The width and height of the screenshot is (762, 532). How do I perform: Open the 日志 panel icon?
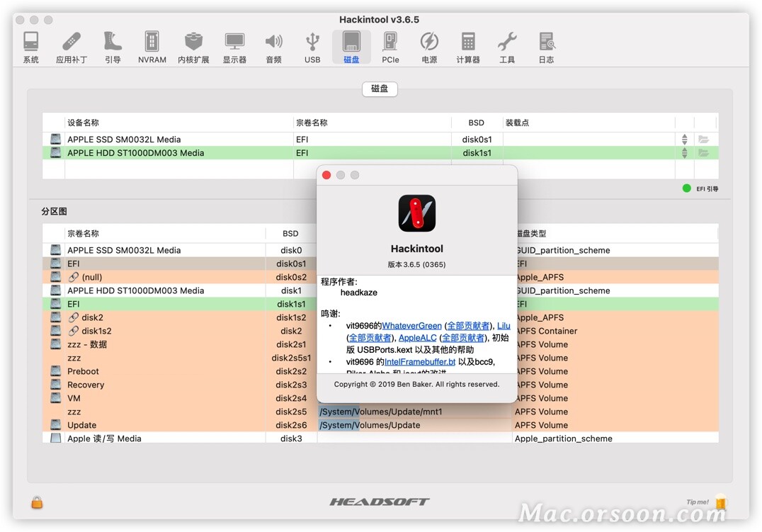[x=546, y=43]
